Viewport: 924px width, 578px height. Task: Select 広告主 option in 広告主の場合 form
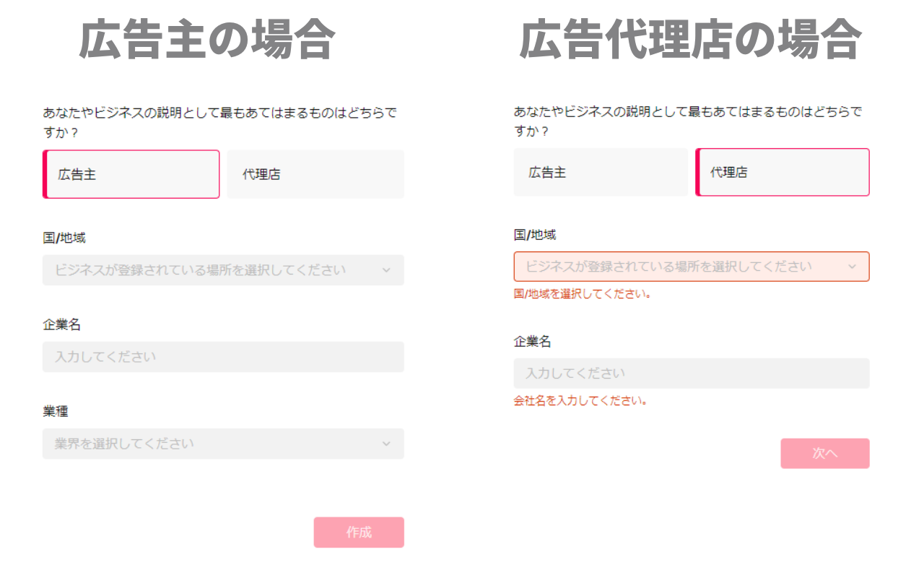click(x=131, y=174)
